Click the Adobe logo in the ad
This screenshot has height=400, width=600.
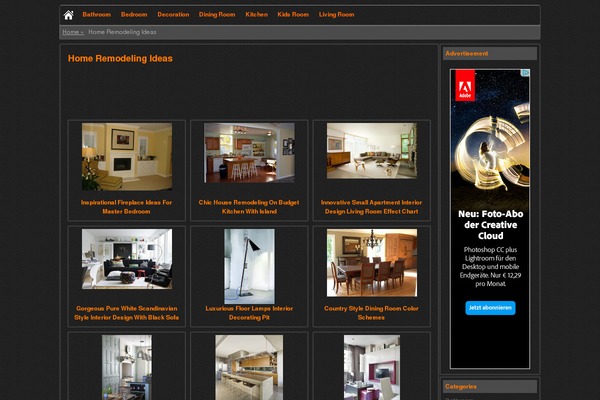[x=465, y=85]
